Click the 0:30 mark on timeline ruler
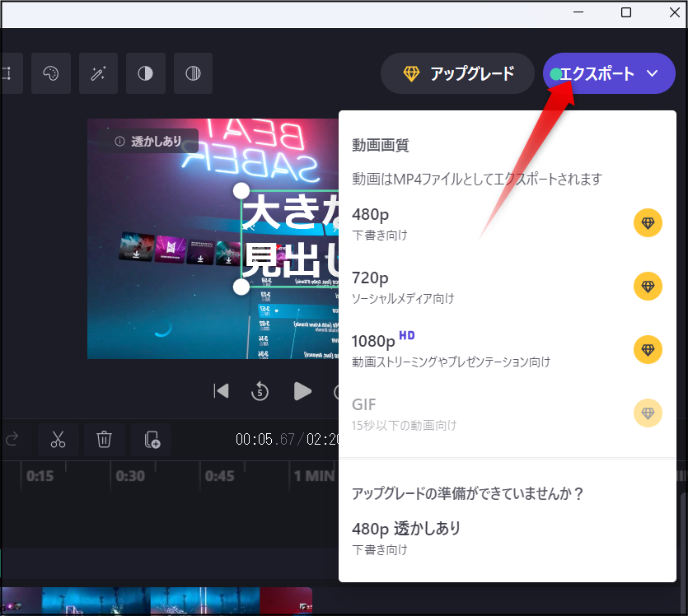The height and width of the screenshot is (616, 688). click(130, 476)
